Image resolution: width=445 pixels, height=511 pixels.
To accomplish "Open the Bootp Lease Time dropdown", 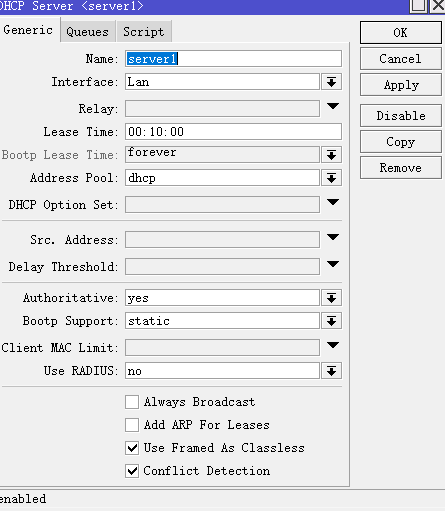I will coord(331,155).
